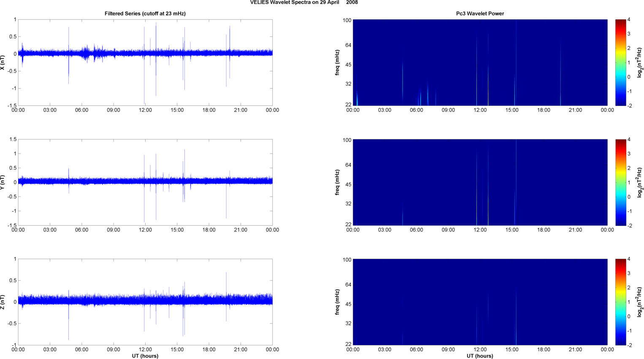The height and width of the screenshot is (359, 644).
Task: Click 'freq (mHz)' label of the top spectrogram
Action: (x=338, y=62)
